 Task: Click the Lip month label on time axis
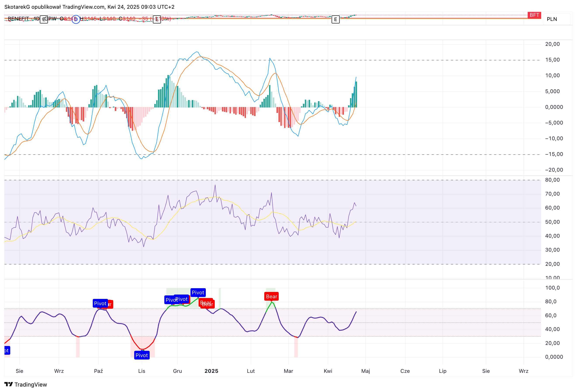pyautogui.click(x=442, y=371)
